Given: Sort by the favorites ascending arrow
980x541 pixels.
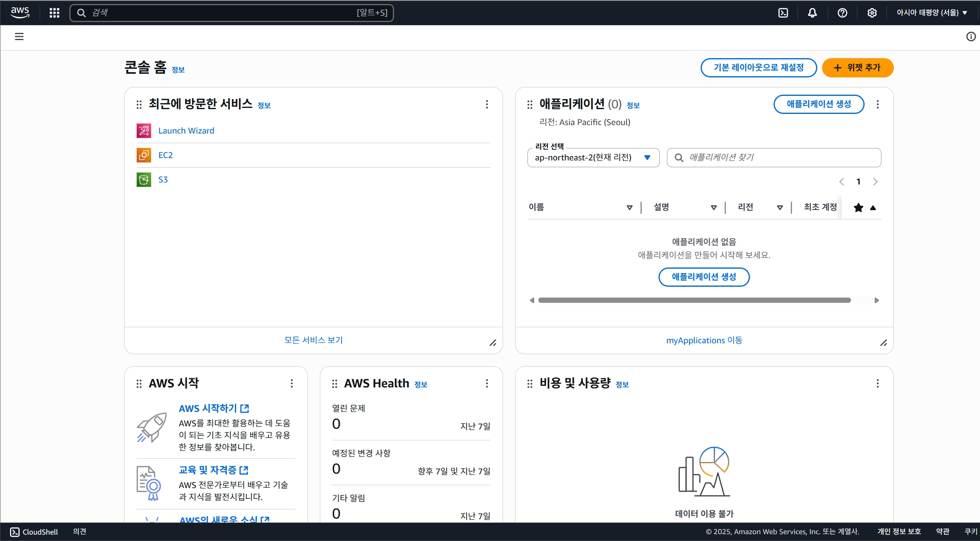Looking at the screenshot, I should point(873,208).
